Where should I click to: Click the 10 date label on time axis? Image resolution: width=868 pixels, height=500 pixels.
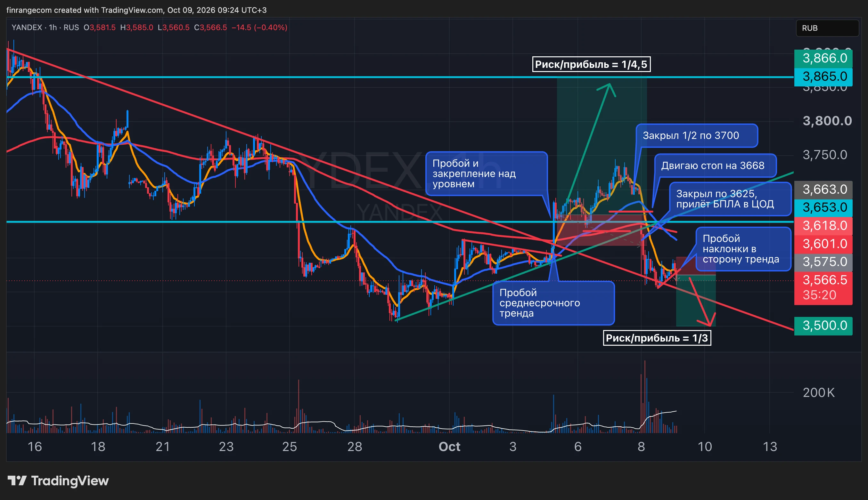click(704, 447)
